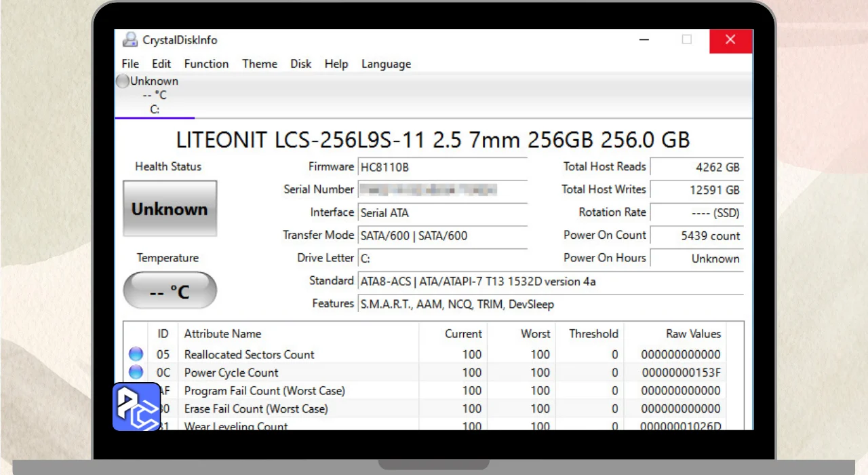Click the CrystalDiskInfo title bar app icon
Viewport: 868px width, 475px height.
point(130,40)
